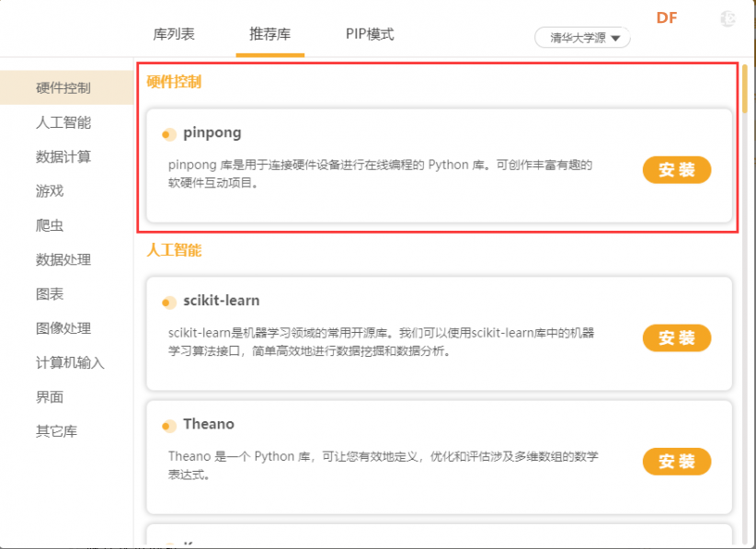Install the scikit-learn library

click(x=677, y=337)
